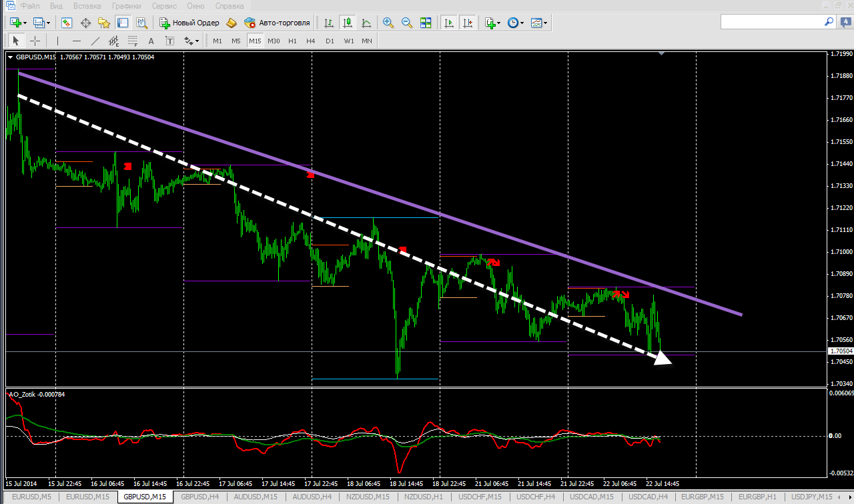The height and width of the screenshot is (504, 854).
Task: Toggle candlestick chart mode
Action: pos(347,23)
